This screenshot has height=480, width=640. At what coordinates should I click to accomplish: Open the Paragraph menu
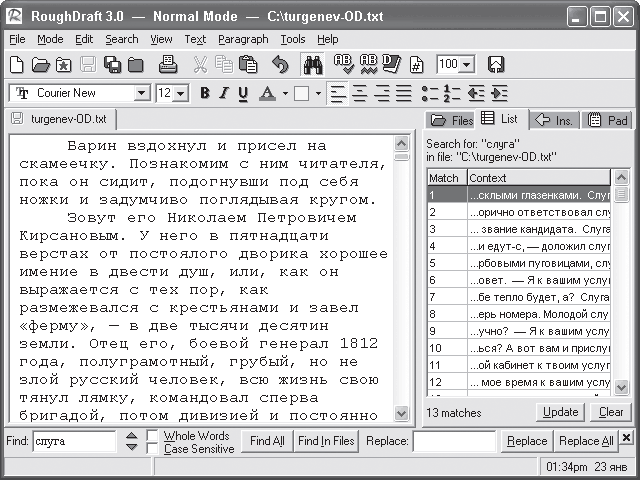(x=243, y=39)
